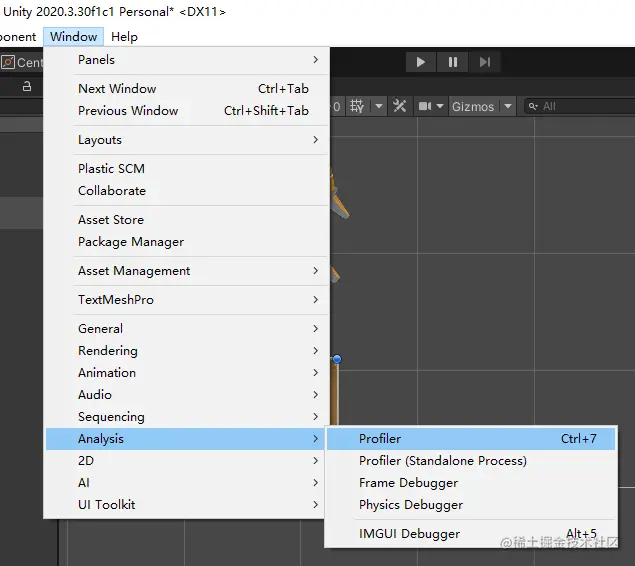Toggle the Center pivot button

21,62
